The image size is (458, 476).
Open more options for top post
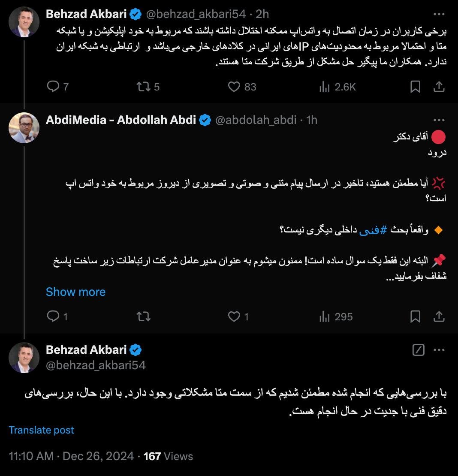point(439,14)
